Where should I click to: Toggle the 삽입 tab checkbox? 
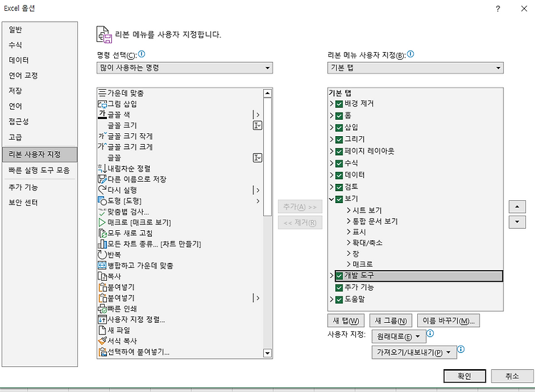(x=339, y=128)
